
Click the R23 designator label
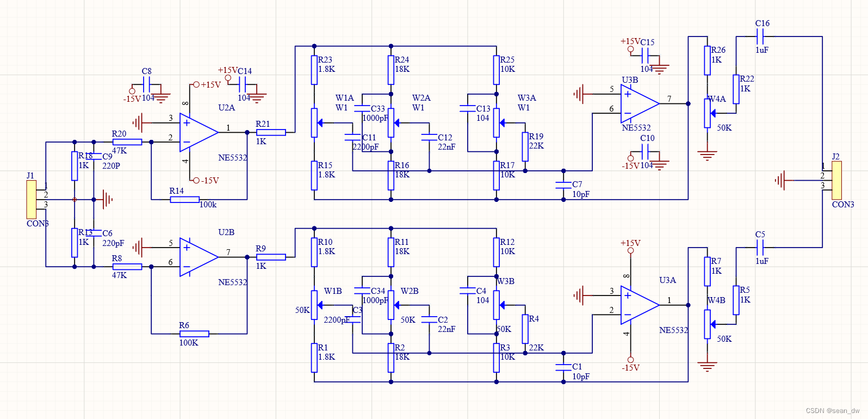325,60
